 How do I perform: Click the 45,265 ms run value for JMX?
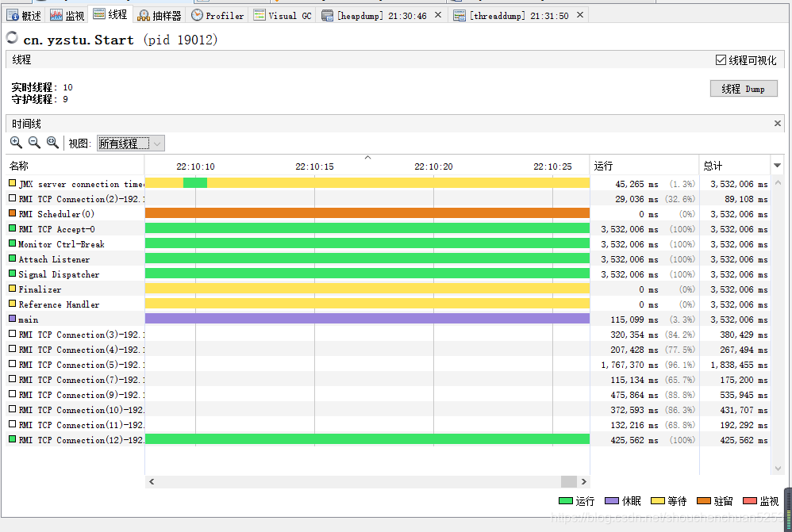point(637,184)
